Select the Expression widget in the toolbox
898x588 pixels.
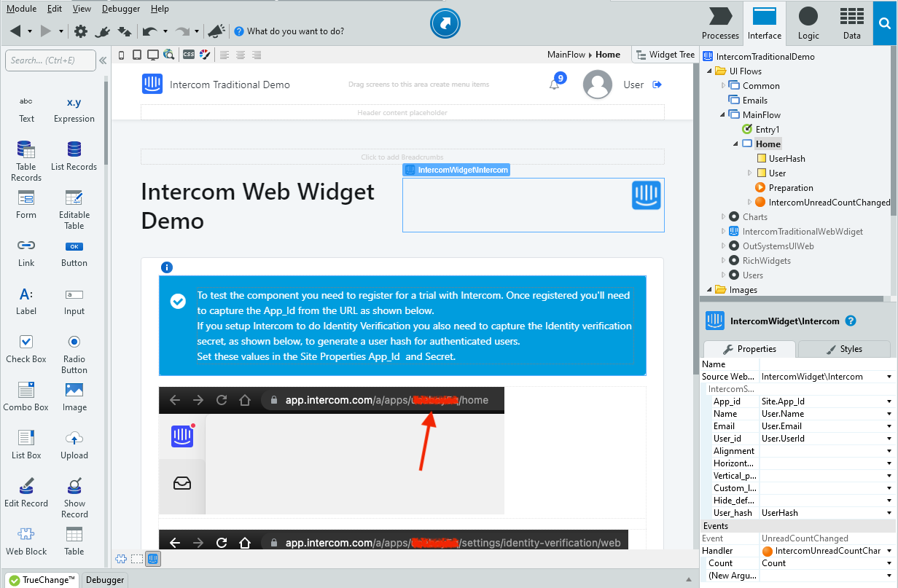(74, 109)
